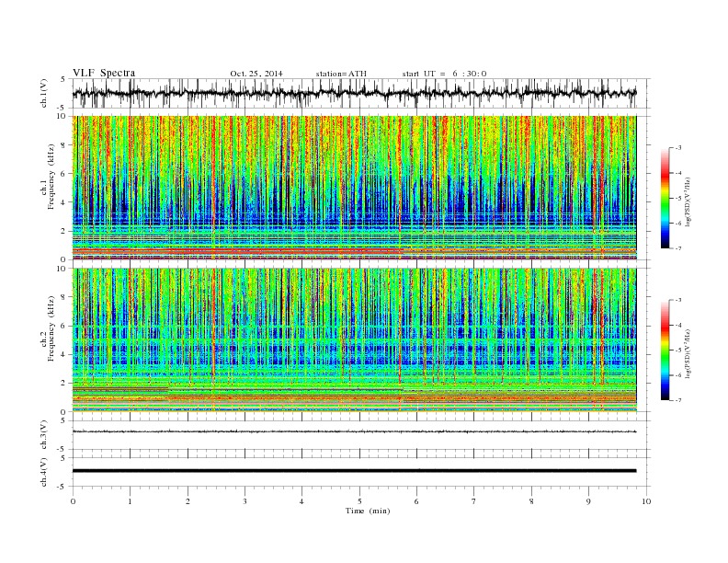Click the ch.3 voltage trace
728x563 pixels.
355,431
